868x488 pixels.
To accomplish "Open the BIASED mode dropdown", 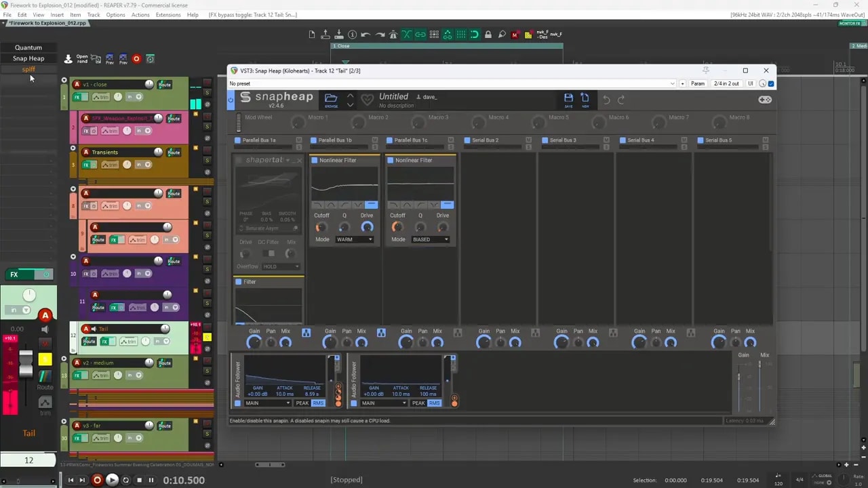I will (430, 239).
